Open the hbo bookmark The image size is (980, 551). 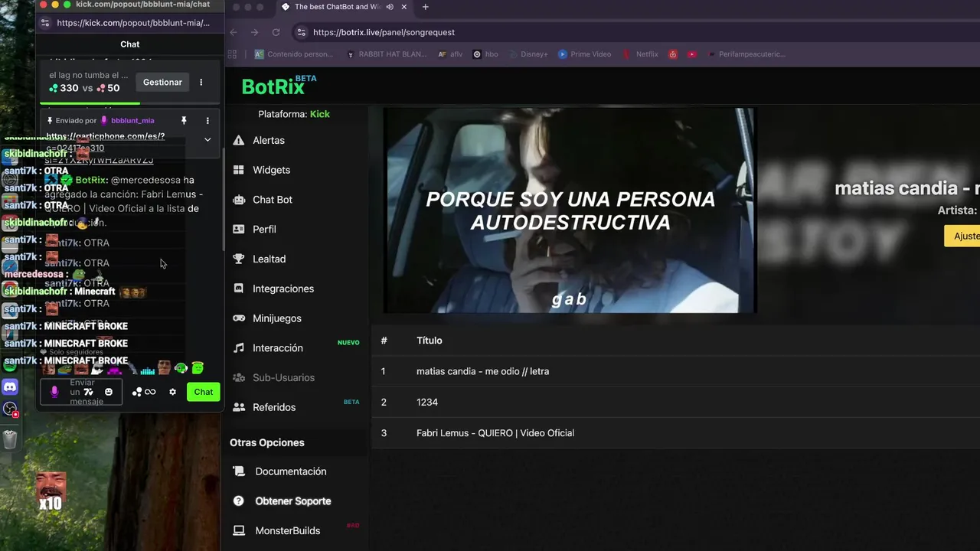coord(485,54)
